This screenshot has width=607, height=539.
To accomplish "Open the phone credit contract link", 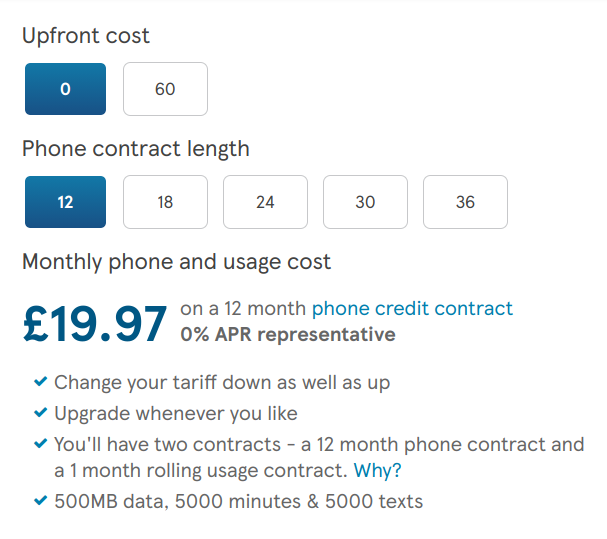I will tap(412, 308).
